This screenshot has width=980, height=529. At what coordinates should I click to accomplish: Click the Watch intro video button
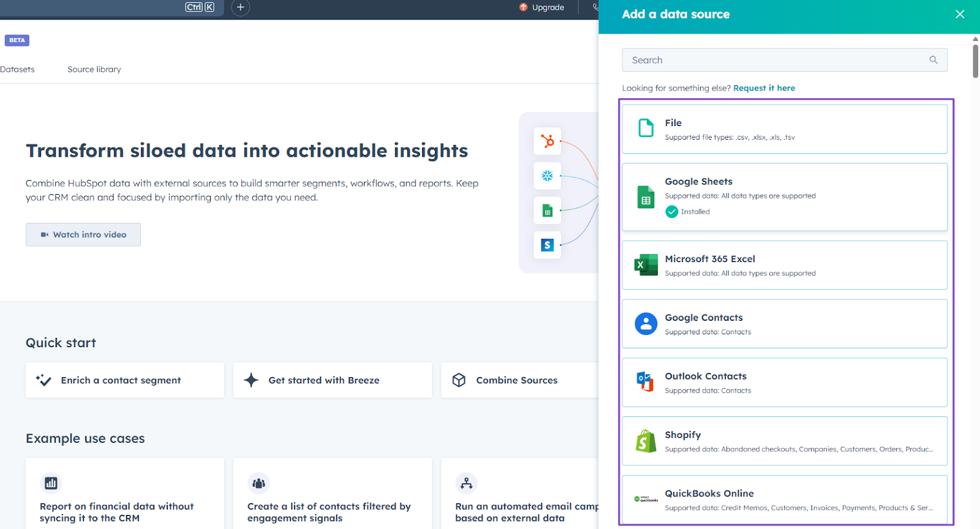pyautogui.click(x=83, y=234)
